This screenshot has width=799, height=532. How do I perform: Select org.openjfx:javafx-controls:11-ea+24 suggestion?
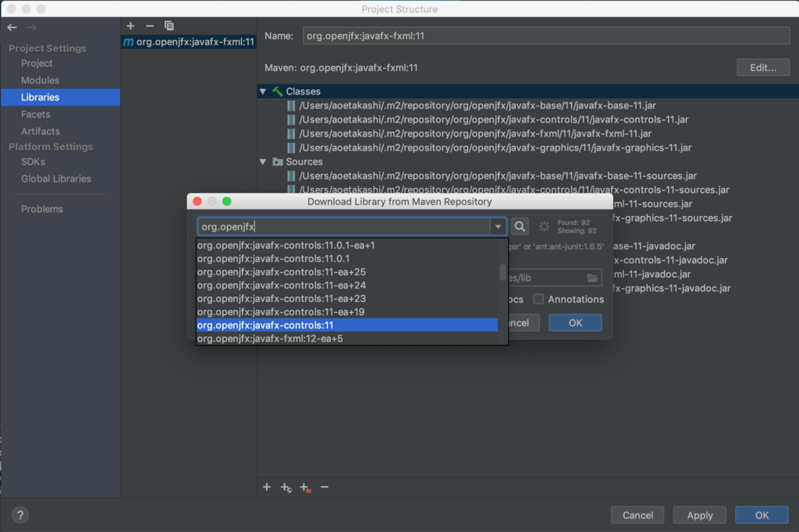(x=347, y=285)
